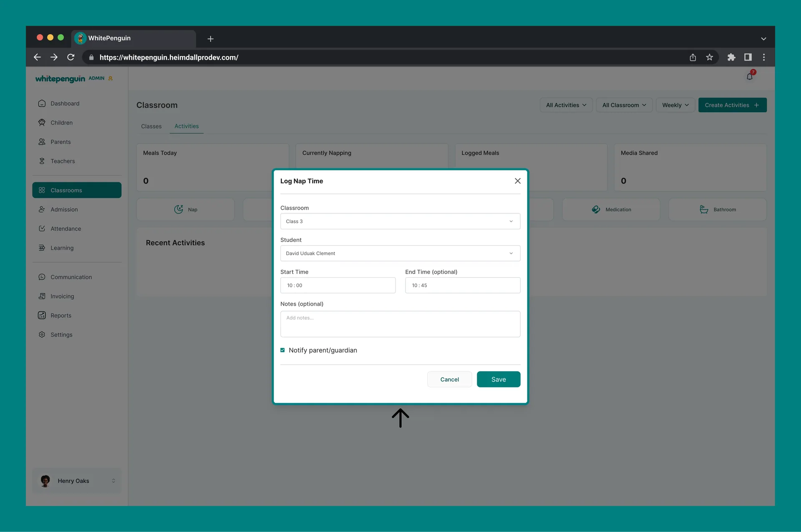The height and width of the screenshot is (532, 801).
Task: Open the browser three-dot menu
Action: click(764, 57)
